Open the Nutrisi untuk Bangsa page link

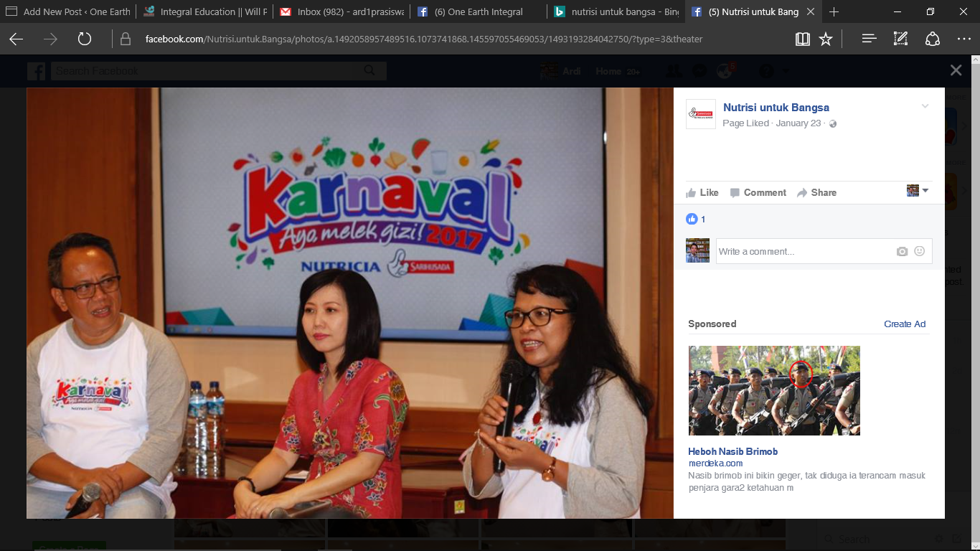776,108
